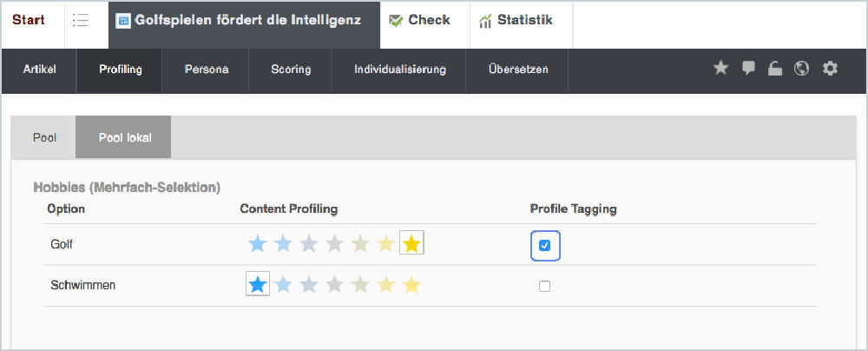
Task: Open the Persona menu item
Action: (207, 70)
